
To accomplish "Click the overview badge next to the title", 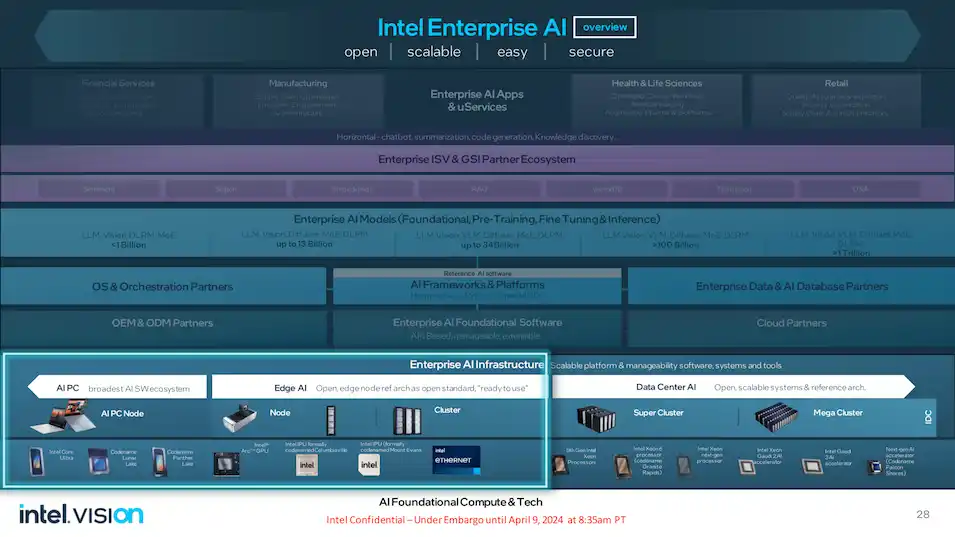I will (605, 27).
